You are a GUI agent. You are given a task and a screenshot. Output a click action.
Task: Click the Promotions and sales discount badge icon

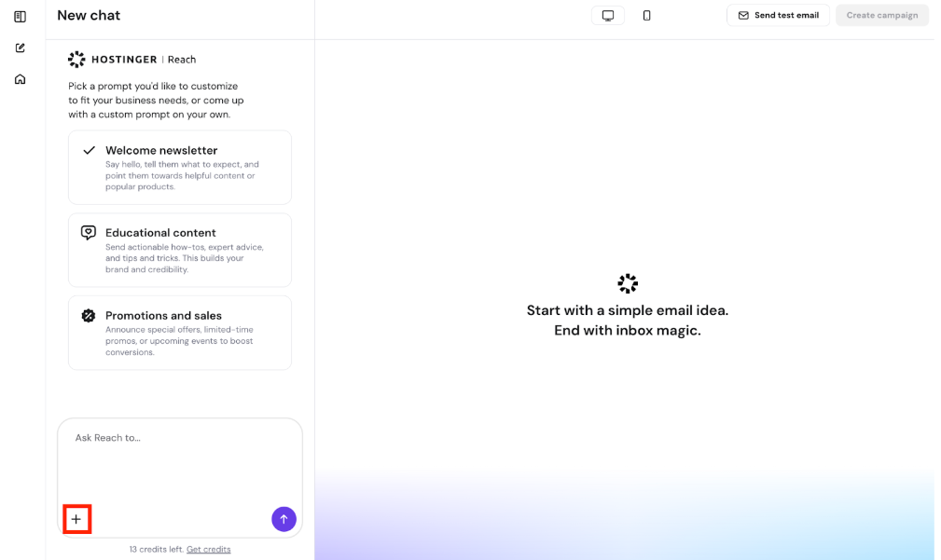tap(89, 316)
